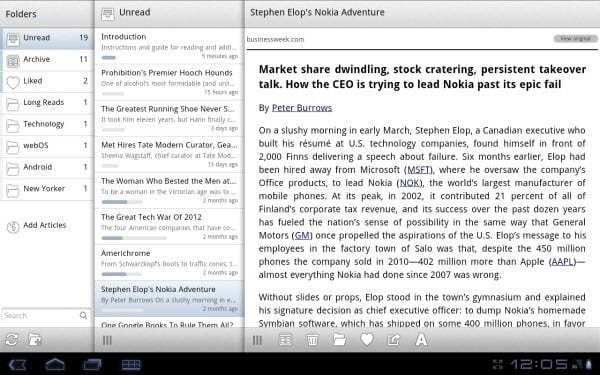Tap the Americhrome reading progress bar
This screenshot has height=375, width=600.
tap(121, 274)
